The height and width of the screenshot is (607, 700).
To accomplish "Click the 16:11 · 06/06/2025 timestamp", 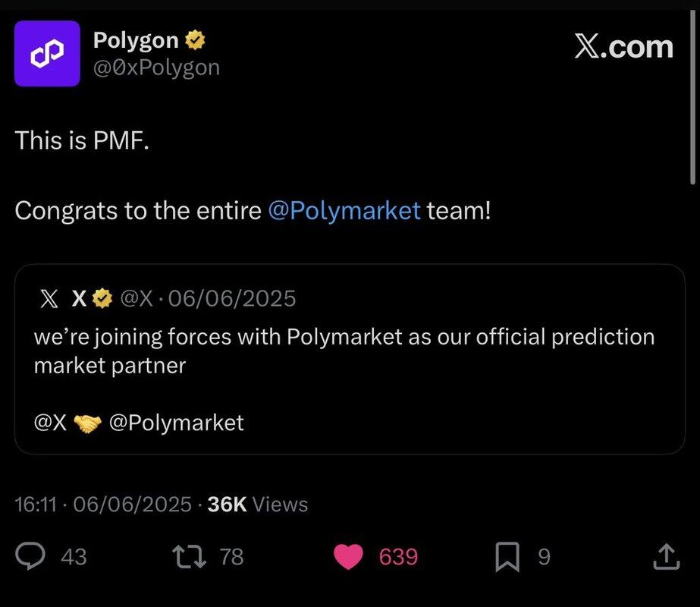I will [103, 505].
